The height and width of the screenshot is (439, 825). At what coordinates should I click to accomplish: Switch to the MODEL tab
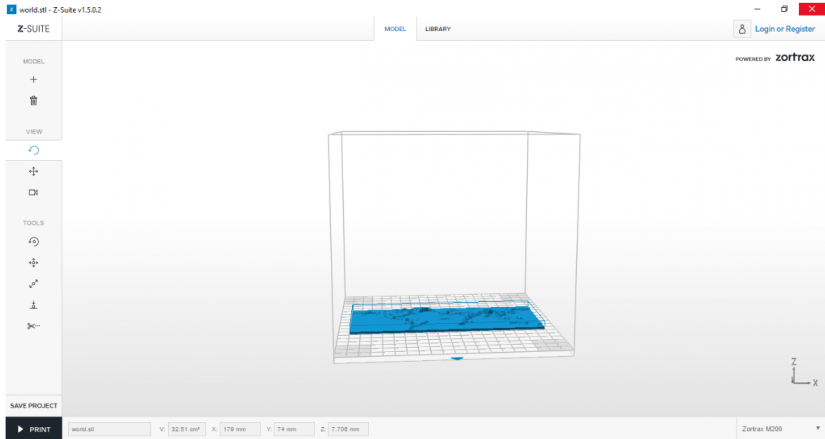click(395, 29)
